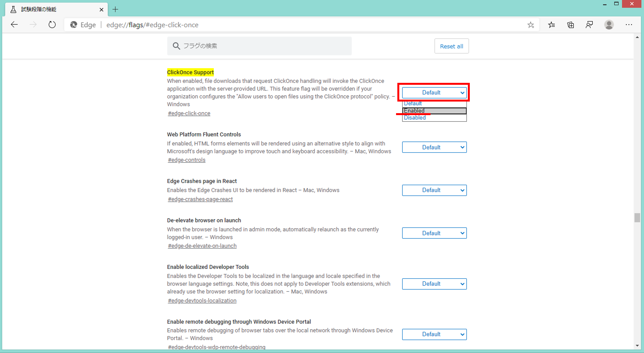
Task: Open the remote debugging Windows Device Portal dropdown
Action: click(x=434, y=334)
